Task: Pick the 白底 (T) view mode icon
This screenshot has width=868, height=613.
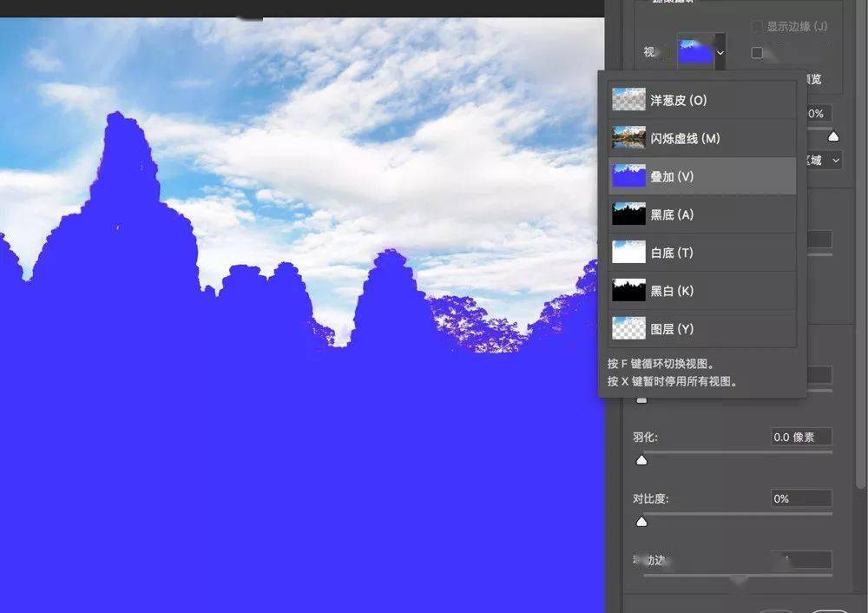Action: pyautogui.click(x=628, y=253)
